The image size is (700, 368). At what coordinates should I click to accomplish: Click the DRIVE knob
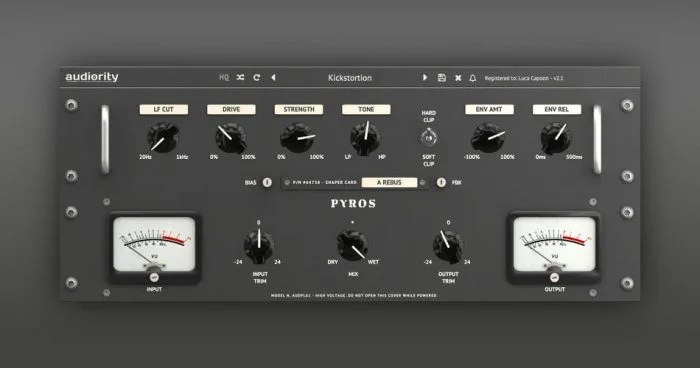(x=231, y=138)
